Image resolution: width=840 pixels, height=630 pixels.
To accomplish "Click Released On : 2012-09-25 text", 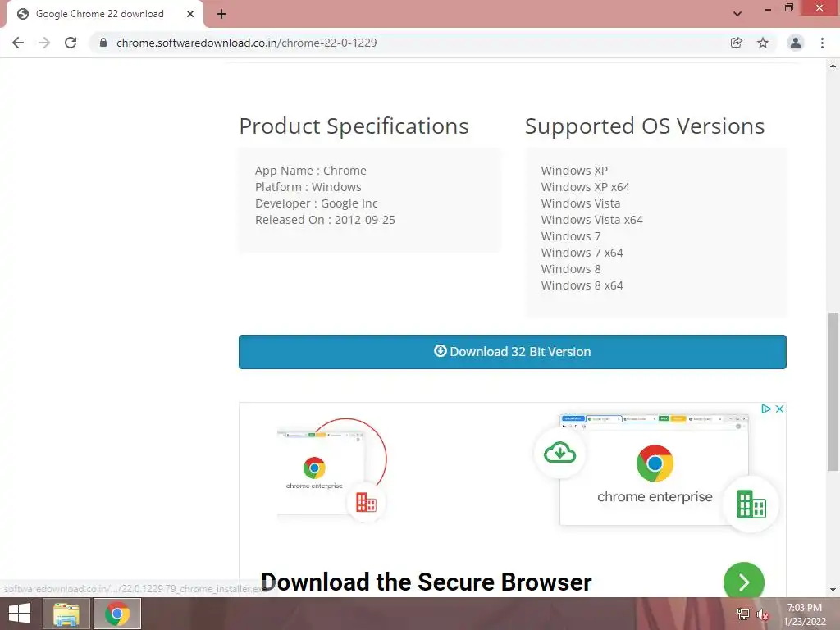I will point(325,220).
